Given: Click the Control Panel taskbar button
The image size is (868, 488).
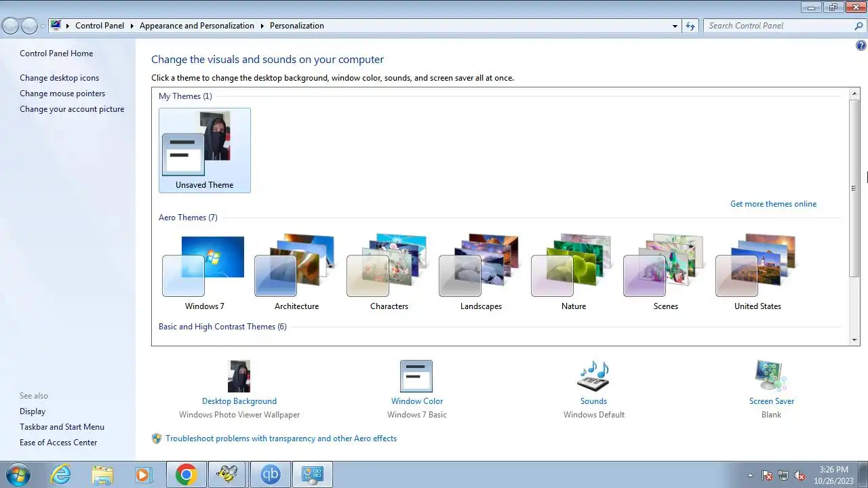Looking at the screenshot, I should click(x=313, y=474).
